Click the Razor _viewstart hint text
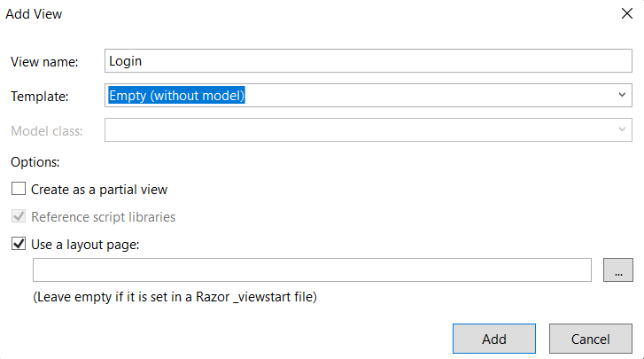644x359 pixels. [x=175, y=297]
